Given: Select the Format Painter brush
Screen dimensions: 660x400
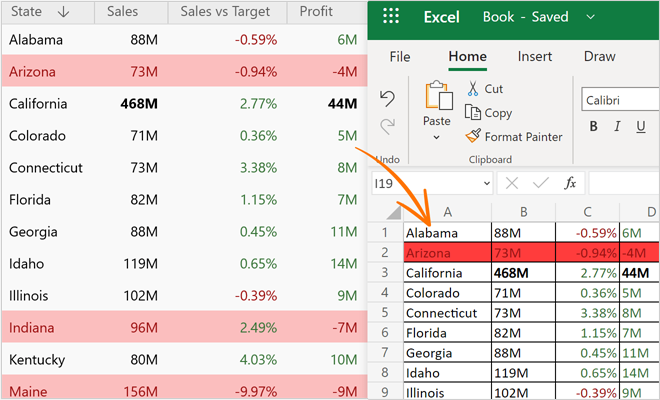Looking at the screenshot, I should click(474, 136).
